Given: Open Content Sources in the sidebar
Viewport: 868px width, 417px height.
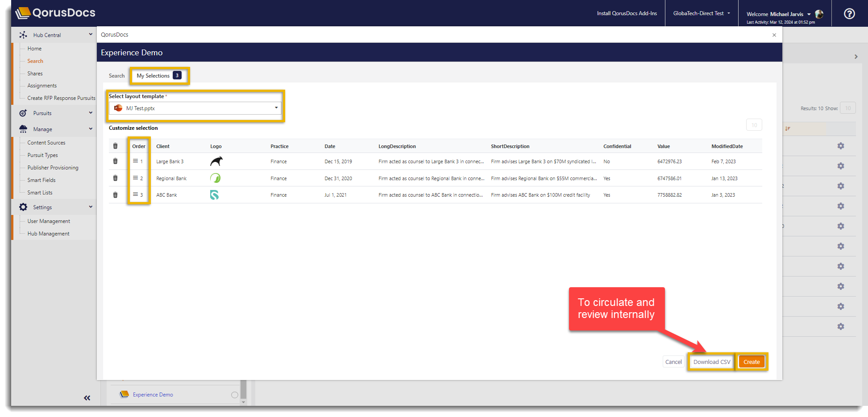Looking at the screenshot, I should point(46,143).
